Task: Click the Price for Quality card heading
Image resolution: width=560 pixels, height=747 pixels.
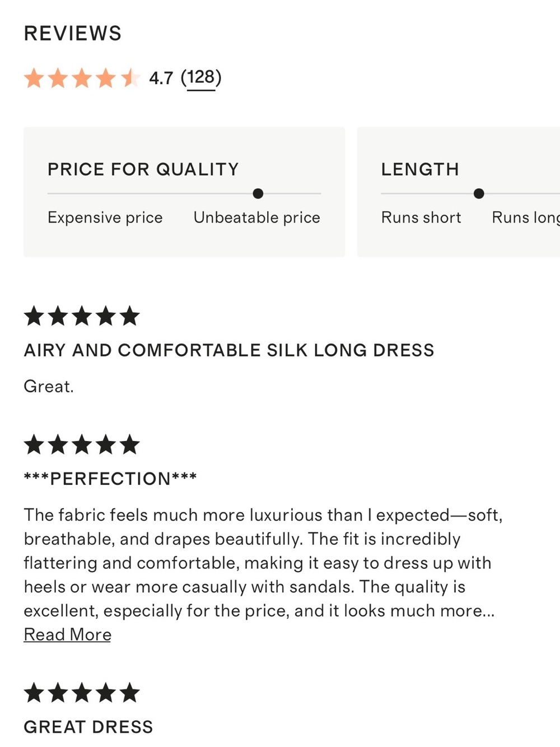Action: 143,169
